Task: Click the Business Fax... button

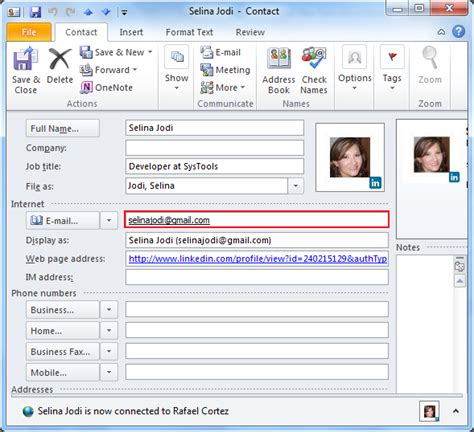Action: click(63, 351)
